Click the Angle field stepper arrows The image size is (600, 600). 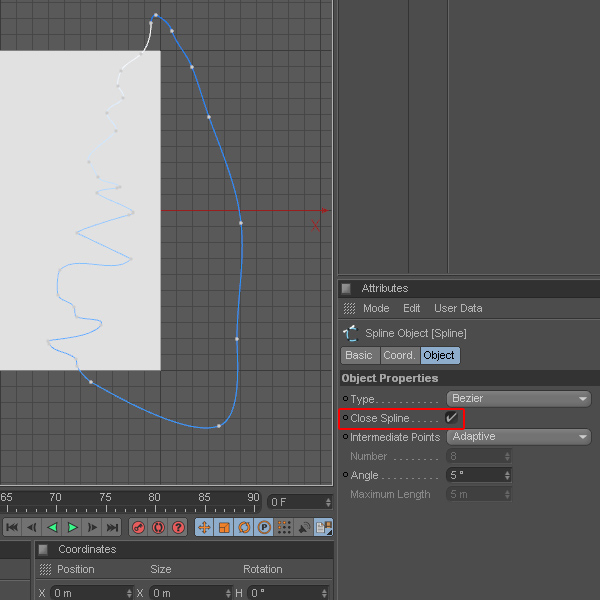[507, 475]
